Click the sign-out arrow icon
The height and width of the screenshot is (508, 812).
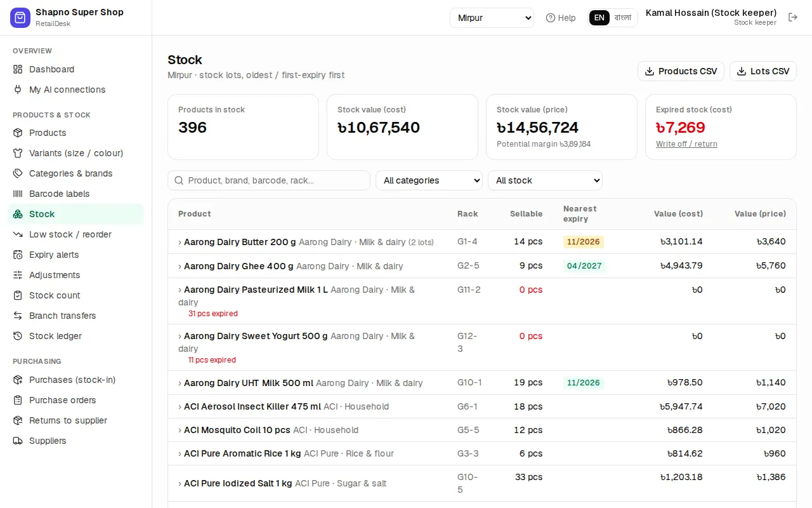coord(793,17)
